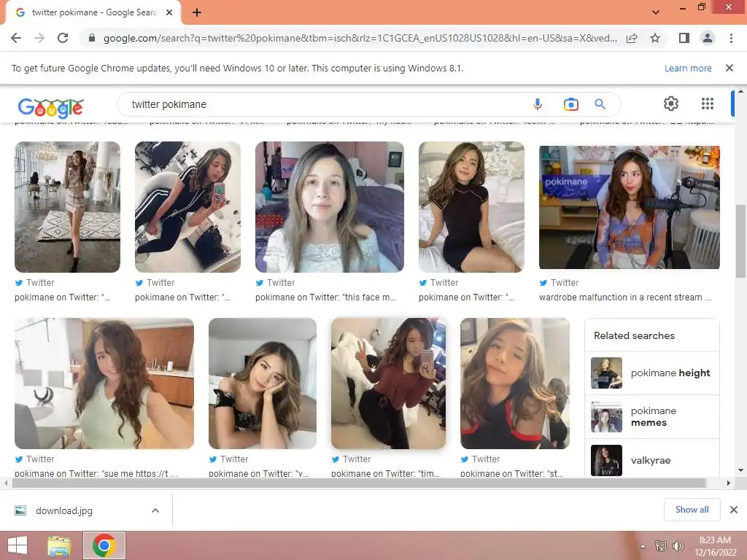The width and height of the screenshot is (747, 560).
Task: Open the Google apps grid
Action: [x=708, y=104]
